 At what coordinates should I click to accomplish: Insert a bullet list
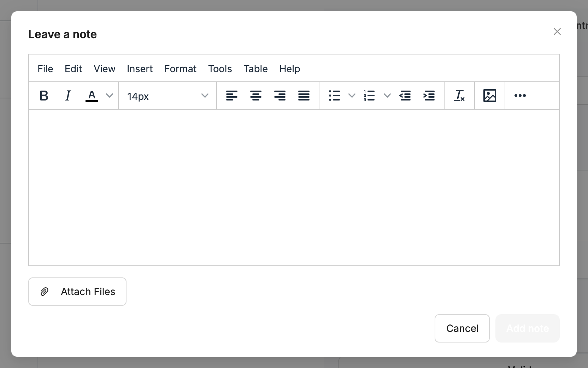pos(334,96)
